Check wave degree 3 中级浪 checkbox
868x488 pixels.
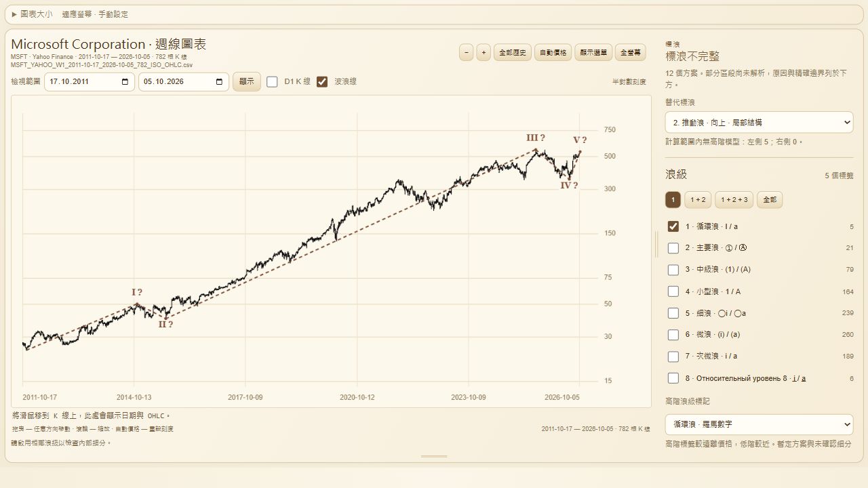click(673, 270)
